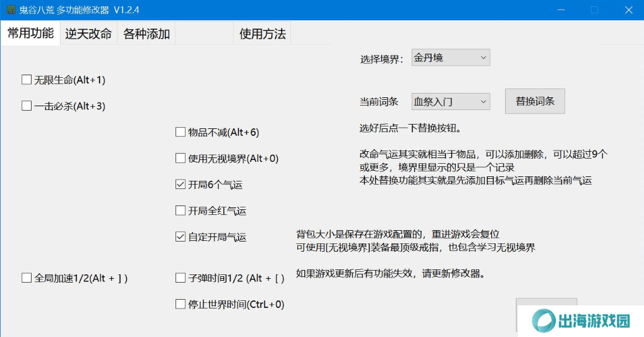The width and height of the screenshot is (644, 337).
Task: Tick 停止世界时间(Ctrl+0) checkbox
Action: coord(181,305)
